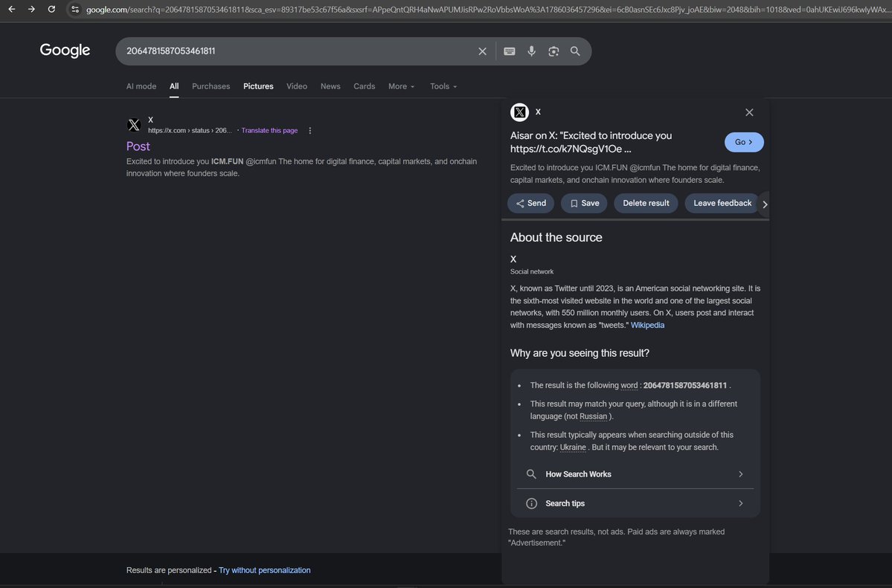
Task: Close the about this result panel
Action: pos(749,112)
